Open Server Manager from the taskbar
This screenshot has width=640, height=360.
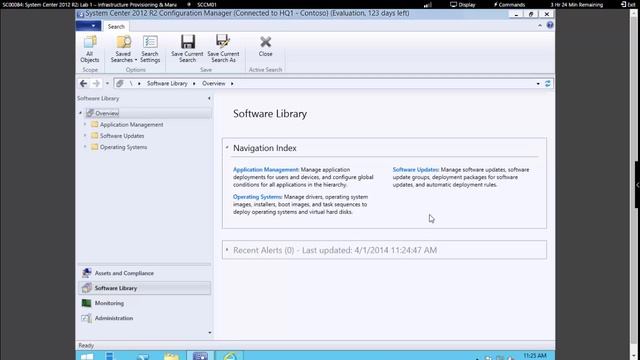click(109, 356)
